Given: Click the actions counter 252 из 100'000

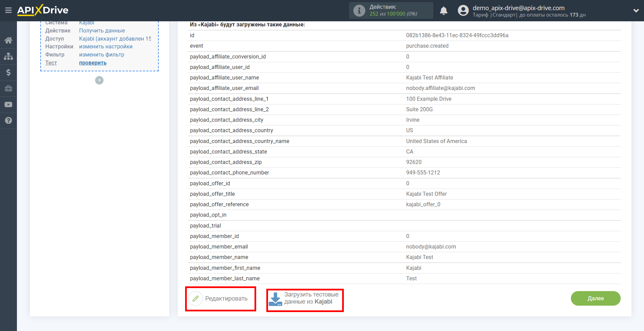Looking at the screenshot, I should pos(393,14).
